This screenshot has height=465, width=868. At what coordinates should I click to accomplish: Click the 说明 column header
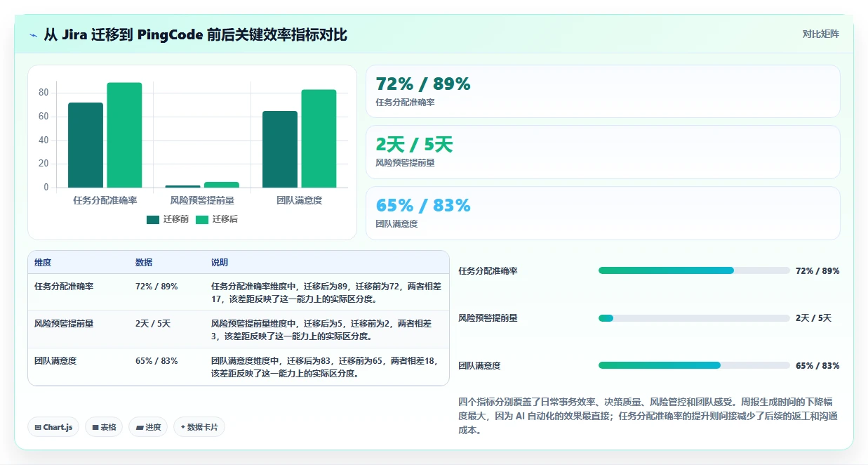(x=220, y=263)
